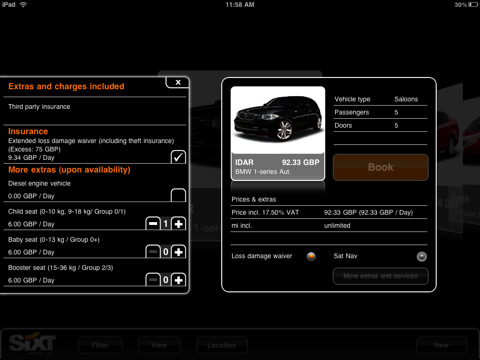Tap the Wi-Fi icon in status bar
The height and width of the screenshot is (360, 480).
pos(23,5)
